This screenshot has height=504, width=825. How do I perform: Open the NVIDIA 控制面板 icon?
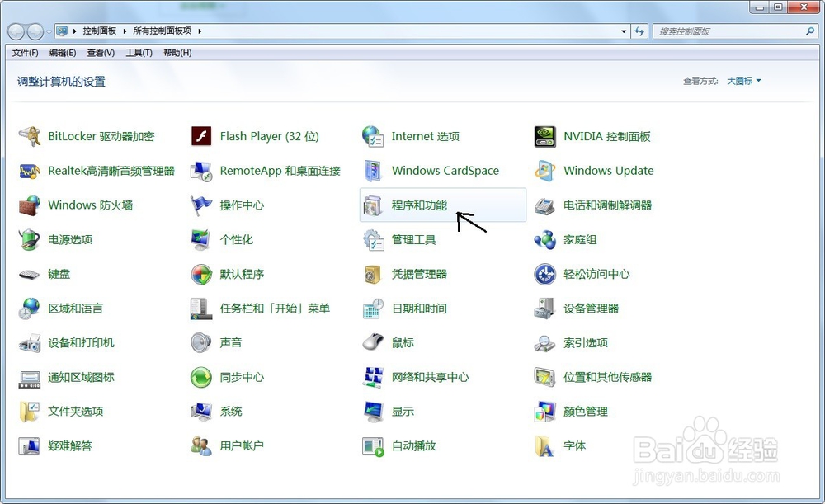click(x=544, y=136)
